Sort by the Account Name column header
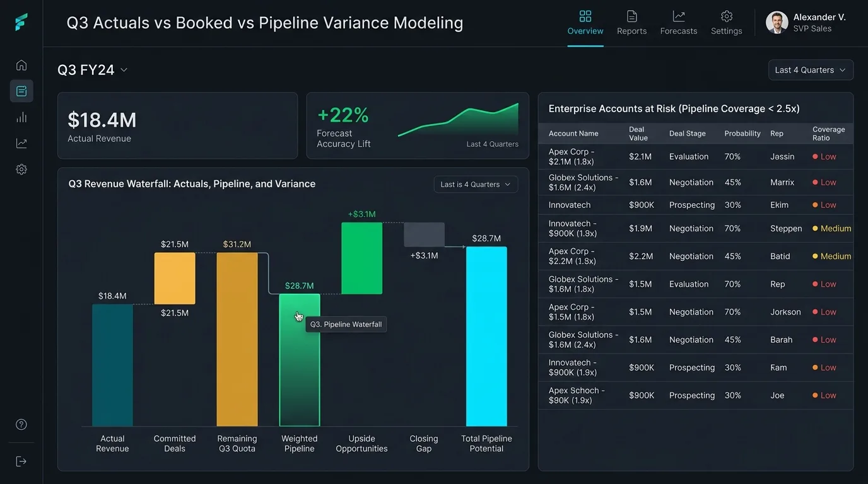Screen dimensions: 868x484 [573, 134]
